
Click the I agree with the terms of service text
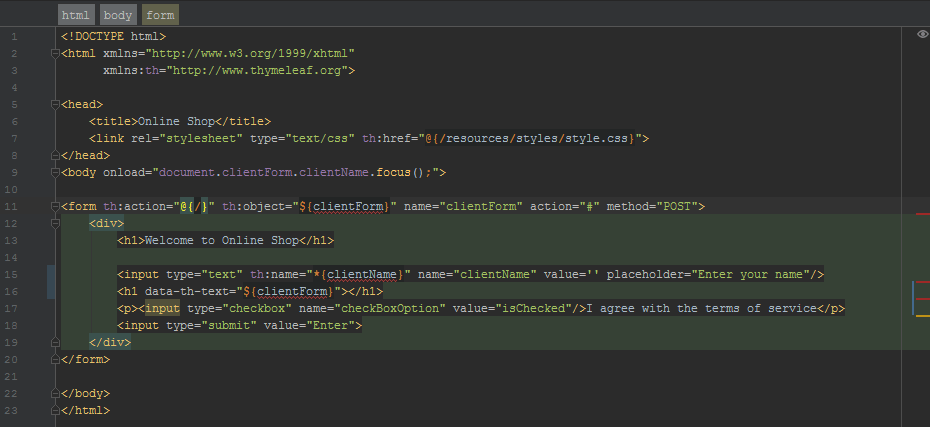(702, 308)
